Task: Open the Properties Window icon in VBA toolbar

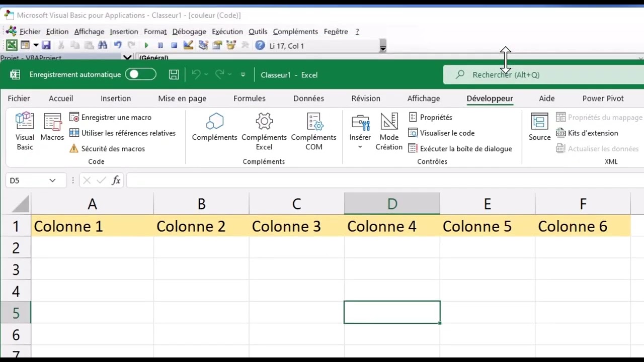Action: (217, 45)
